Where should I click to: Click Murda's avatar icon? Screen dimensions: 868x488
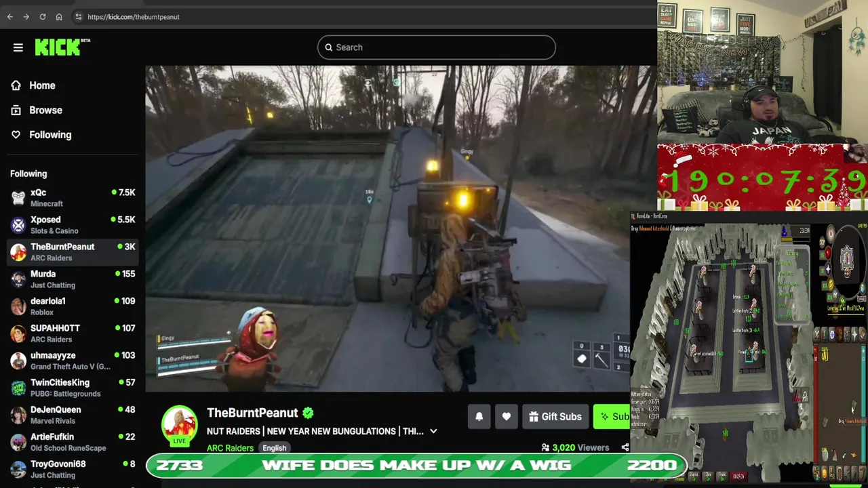(x=18, y=279)
